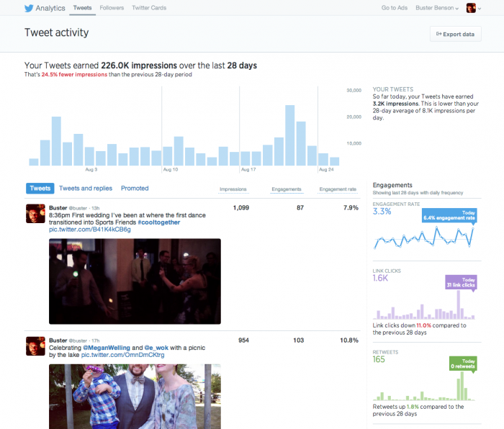
Task: Switch to the Followers tab
Action: pyautogui.click(x=112, y=8)
